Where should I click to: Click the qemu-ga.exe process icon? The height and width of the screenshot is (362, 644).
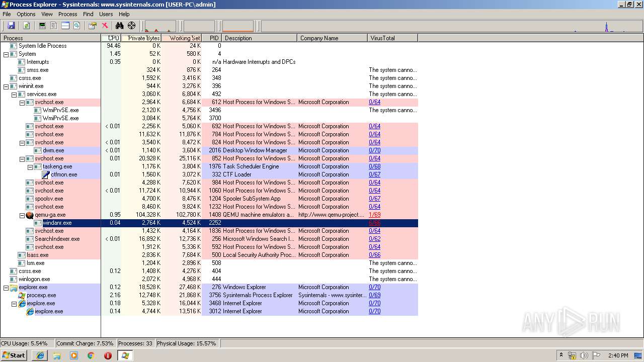[x=30, y=215]
